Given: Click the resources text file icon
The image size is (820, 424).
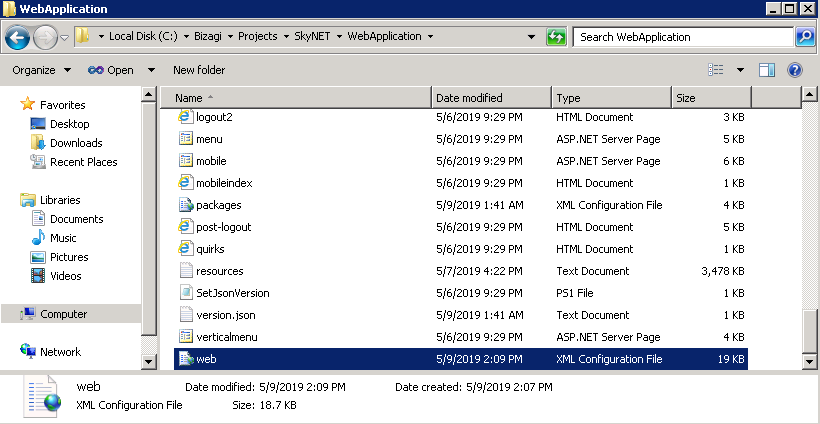Looking at the screenshot, I should 186,271.
